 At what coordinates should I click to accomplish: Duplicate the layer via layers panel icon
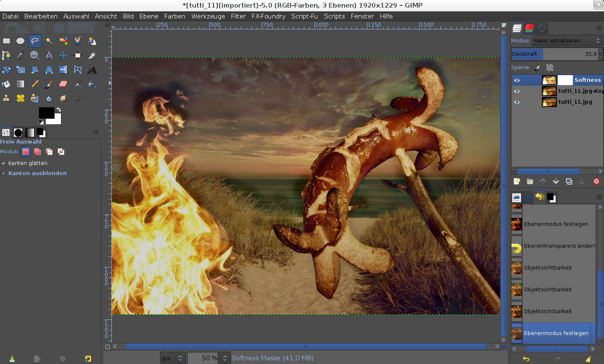coord(569,181)
